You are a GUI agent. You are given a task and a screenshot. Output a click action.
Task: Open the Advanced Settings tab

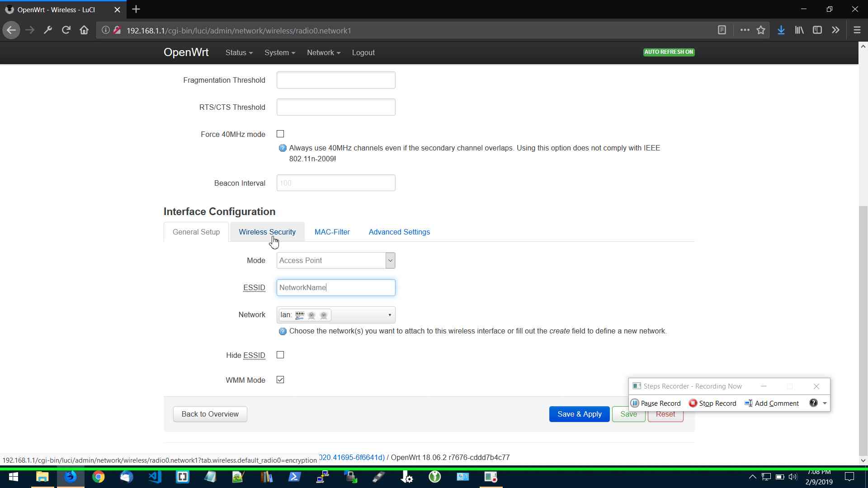(399, 232)
